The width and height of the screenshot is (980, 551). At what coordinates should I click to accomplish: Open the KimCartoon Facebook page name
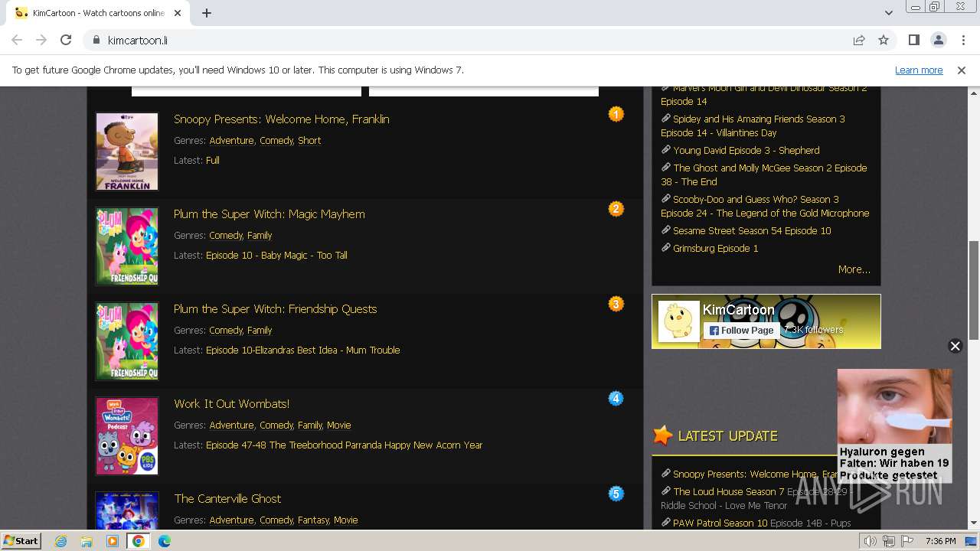(x=739, y=310)
